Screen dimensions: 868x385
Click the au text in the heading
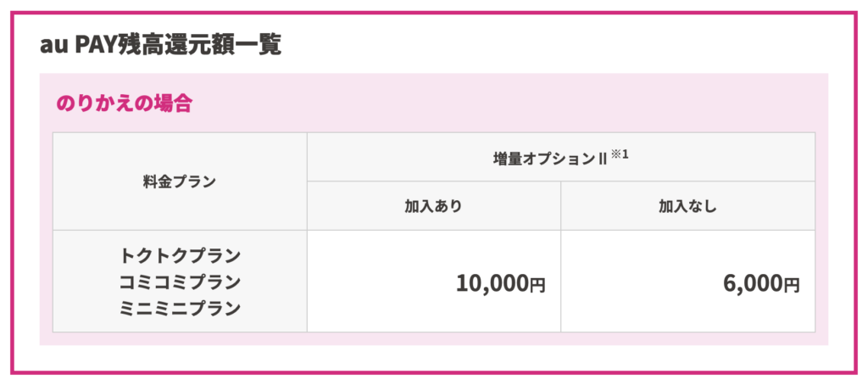coord(53,47)
